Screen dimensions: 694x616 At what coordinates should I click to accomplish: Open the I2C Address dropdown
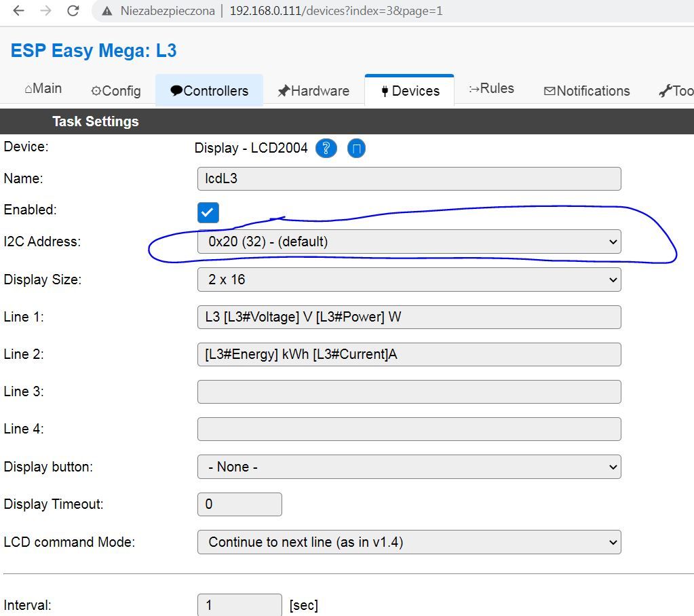[x=409, y=242]
